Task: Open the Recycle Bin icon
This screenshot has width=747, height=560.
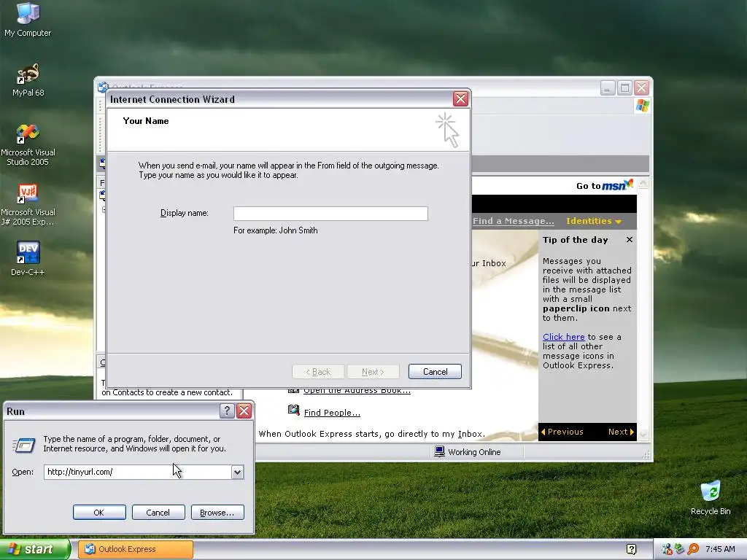Action: (x=711, y=497)
